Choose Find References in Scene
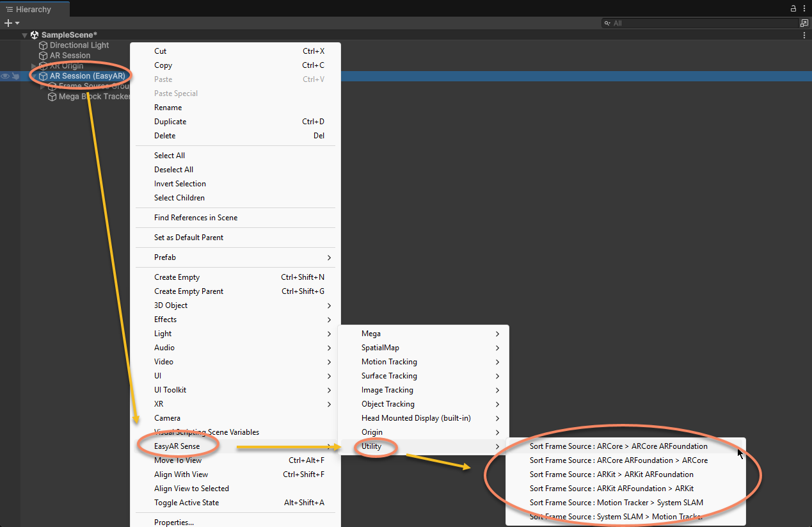The height and width of the screenshot is (527, 812). [x=235, y=218]
